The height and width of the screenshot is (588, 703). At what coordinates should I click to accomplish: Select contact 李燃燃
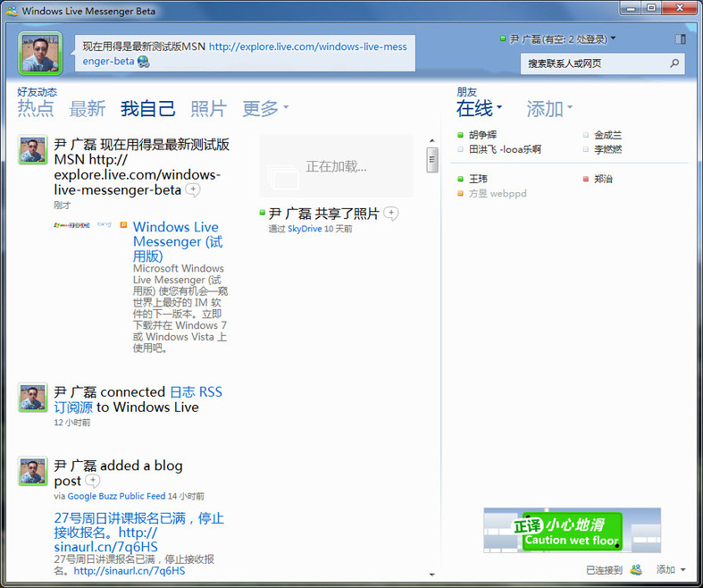tap(603, 149)
